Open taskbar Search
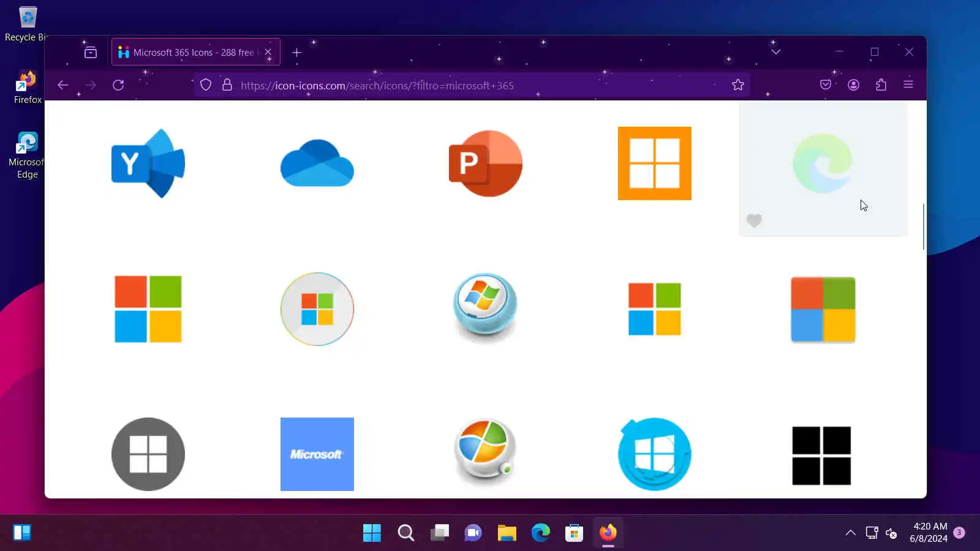The width and height of the screenshot is (980, 551). click(405, 533)
